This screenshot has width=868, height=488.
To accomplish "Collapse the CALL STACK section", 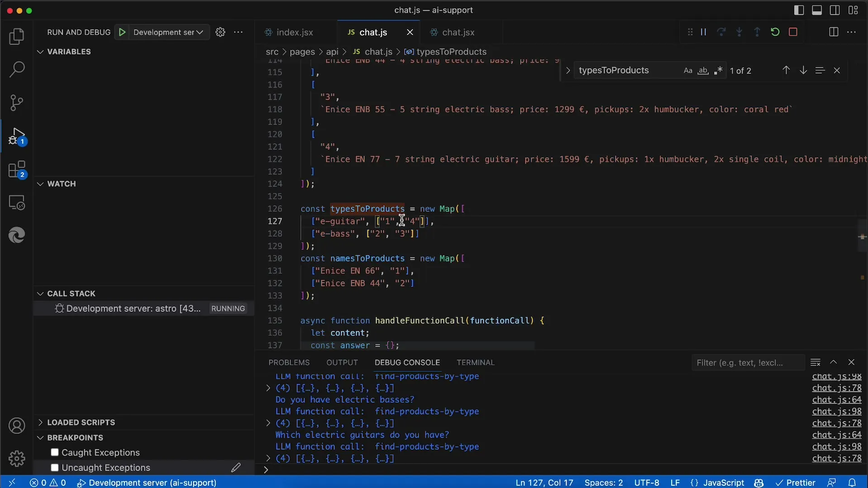I will (40, 293).
